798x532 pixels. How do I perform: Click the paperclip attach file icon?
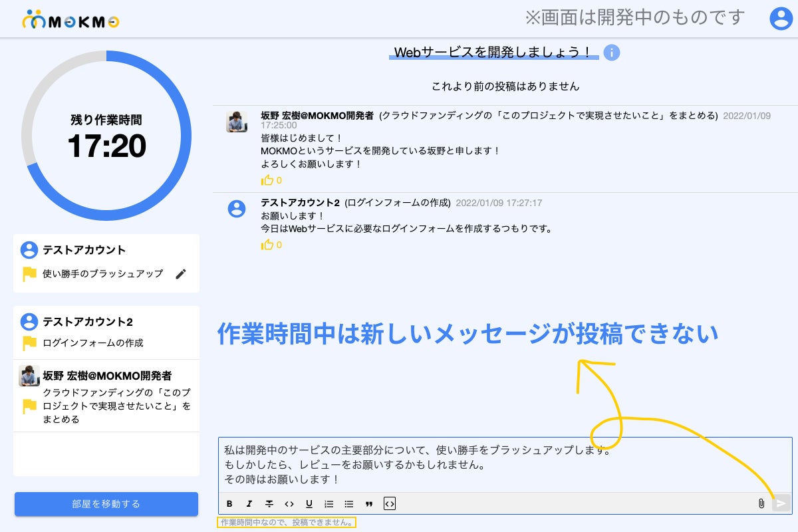[x=761, y=503]
